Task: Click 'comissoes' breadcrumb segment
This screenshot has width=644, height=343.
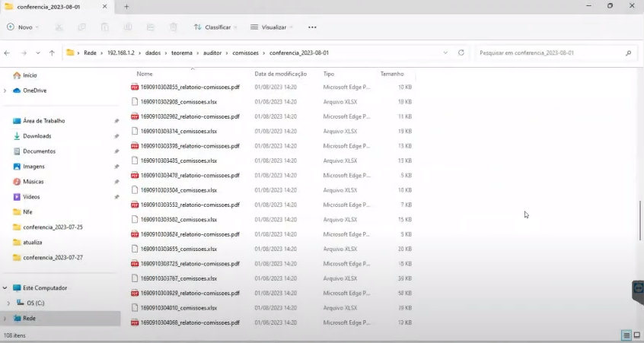Action: coord(246,53)
